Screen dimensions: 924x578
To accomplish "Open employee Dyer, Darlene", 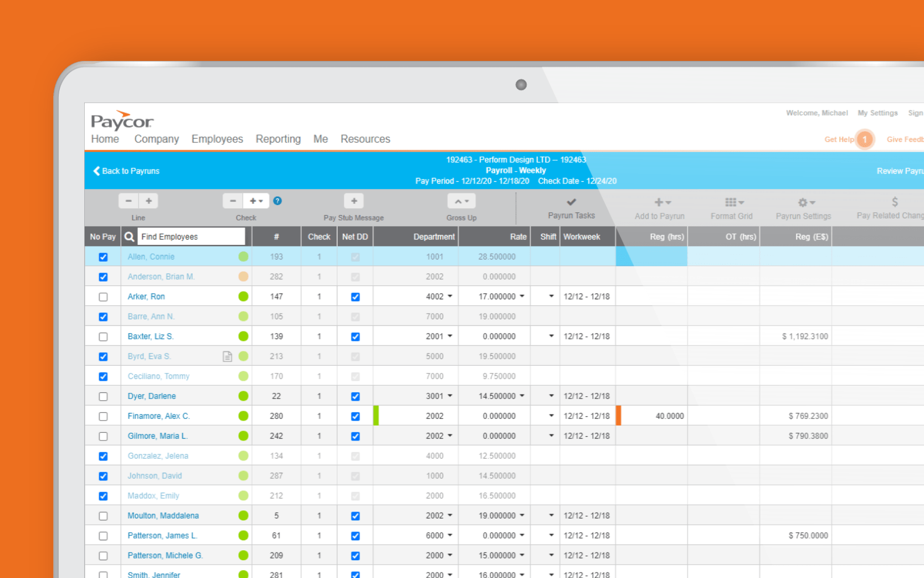I will (151, 396).
